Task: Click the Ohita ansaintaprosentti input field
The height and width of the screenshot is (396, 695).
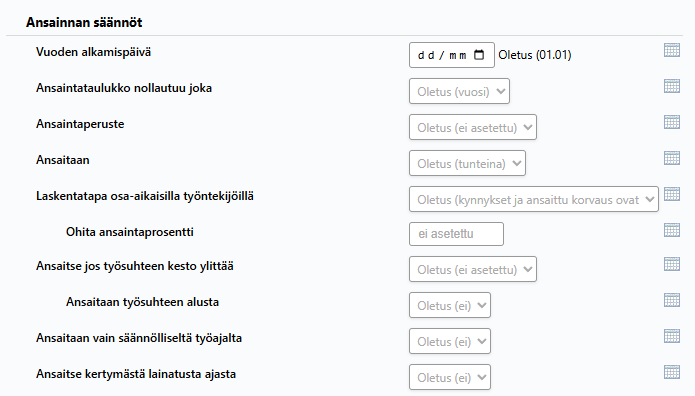Action: point(456,234)
